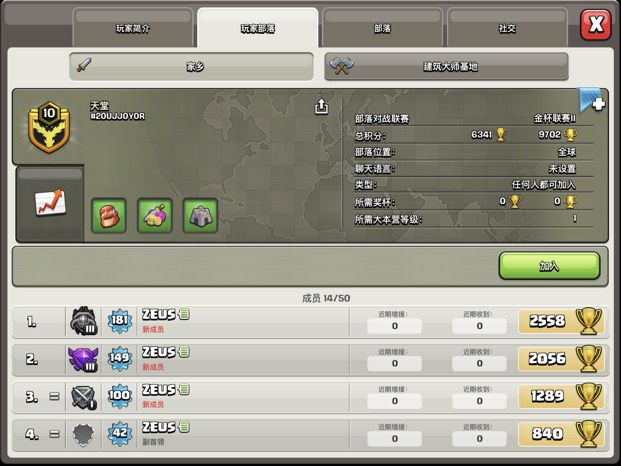Image resolution: width=621 pixels, height=466 pixels.
Task: Tap the level 181 experience badge
Action: (120, 321)
